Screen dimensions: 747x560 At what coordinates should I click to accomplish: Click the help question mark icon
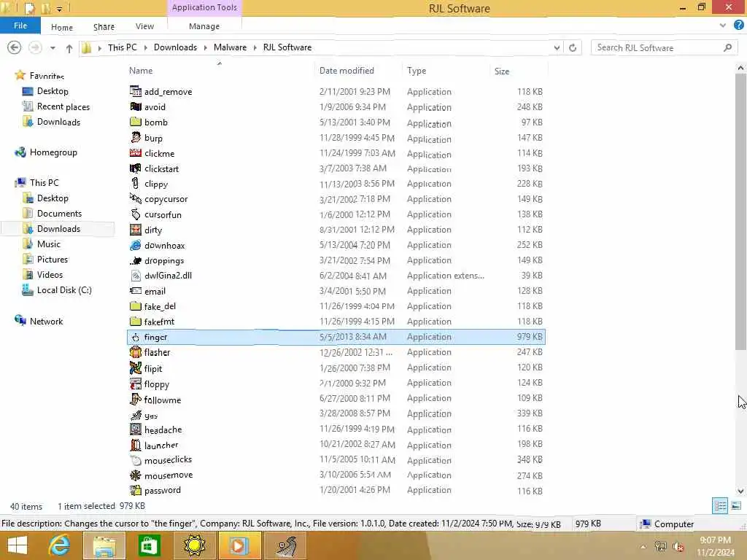point(738,26)
